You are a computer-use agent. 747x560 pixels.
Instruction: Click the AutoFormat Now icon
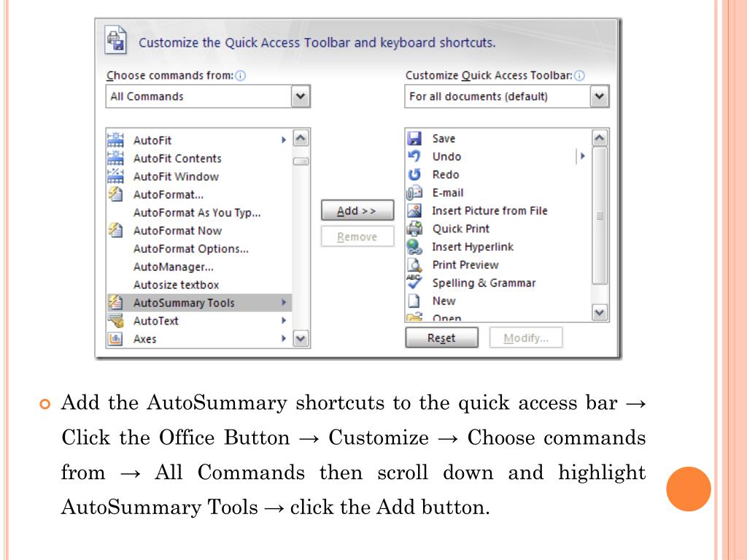[x=115, y=230]
